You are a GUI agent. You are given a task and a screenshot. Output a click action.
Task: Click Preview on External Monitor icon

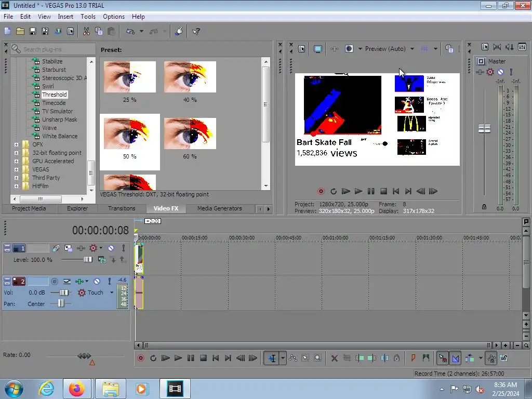pyautogui.click(x=318, y=49)
